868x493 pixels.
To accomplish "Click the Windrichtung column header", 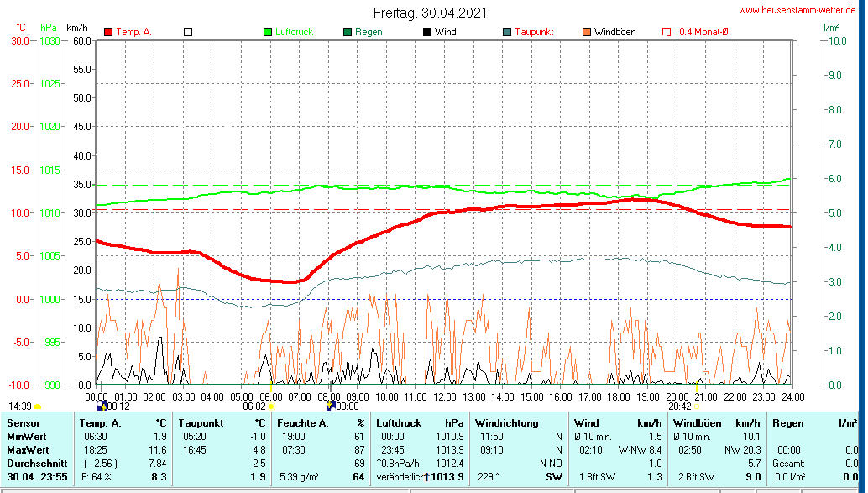I will click(x=506, y=423).
